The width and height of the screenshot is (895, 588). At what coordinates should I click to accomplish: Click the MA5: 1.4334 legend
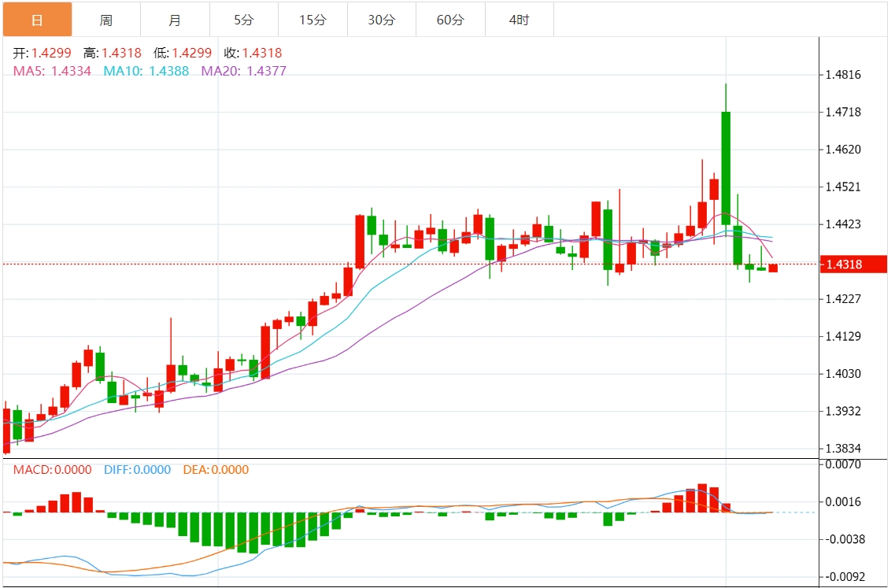point(52,72)
